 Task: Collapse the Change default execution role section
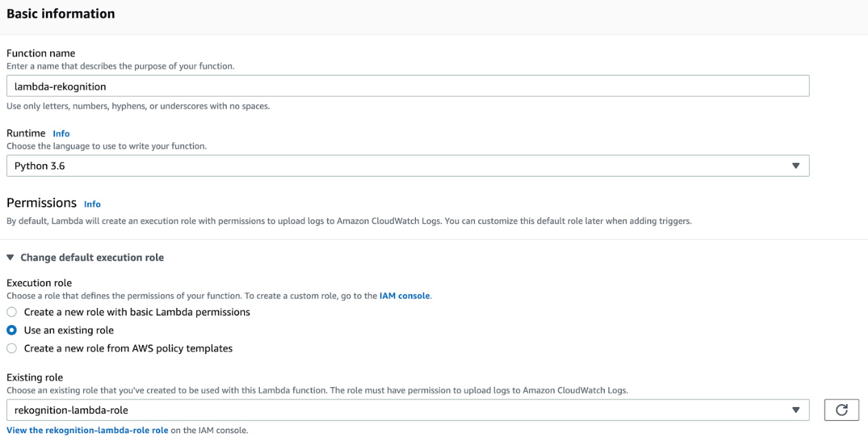pyautogui.click(x=85, y=258)
